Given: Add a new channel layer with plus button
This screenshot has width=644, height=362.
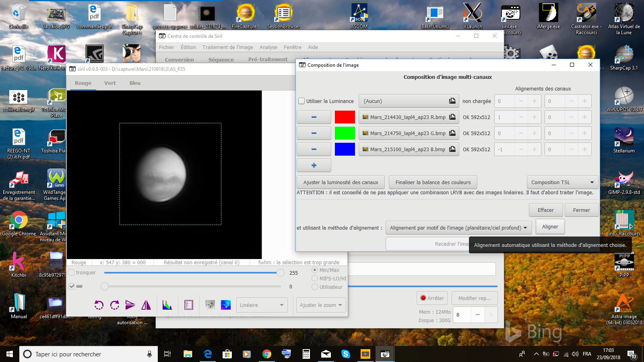Looking at the screenshot, I should [314, 165].
